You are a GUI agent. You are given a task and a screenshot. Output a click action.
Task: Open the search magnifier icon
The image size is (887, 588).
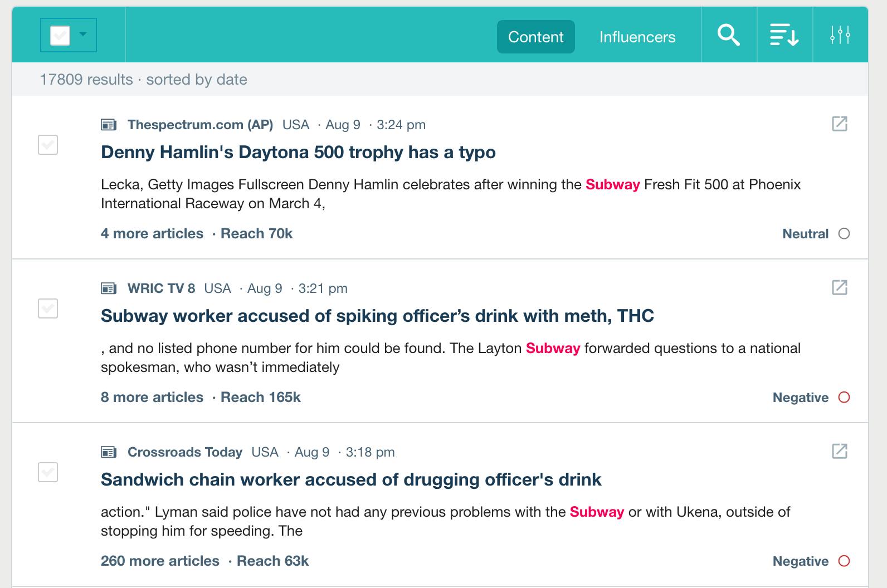[729, 35]
